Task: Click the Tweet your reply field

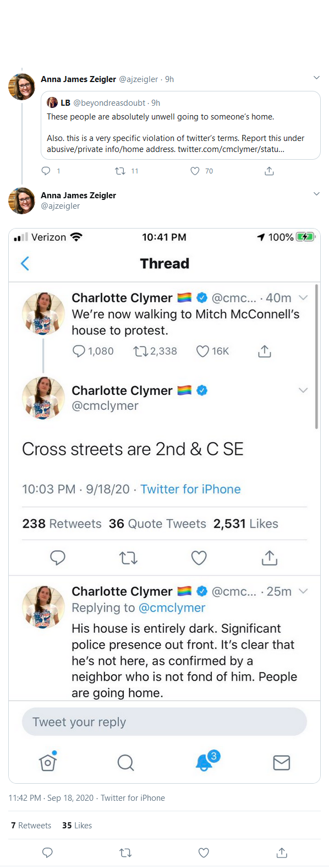Action: pyautogui.click(x=164, y=721)
